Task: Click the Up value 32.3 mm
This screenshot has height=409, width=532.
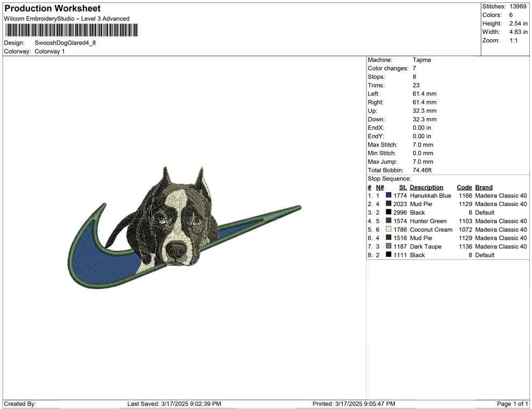Action: tap(425, 111)
